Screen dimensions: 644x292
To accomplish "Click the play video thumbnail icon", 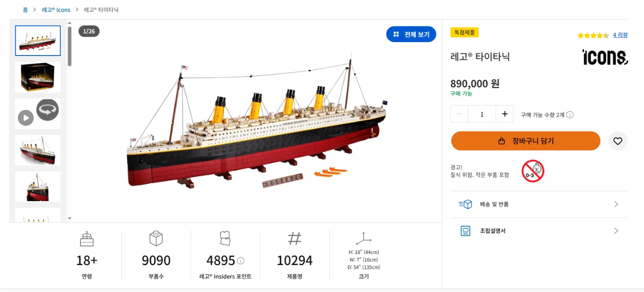I will coord(26,118).
